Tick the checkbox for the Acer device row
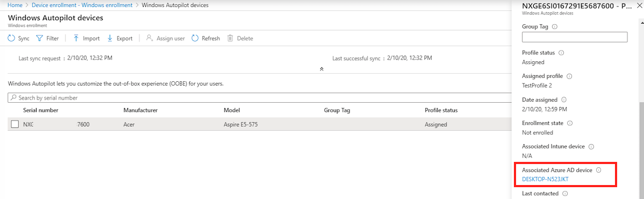Viewport: 644px width, 199px height. pos(15,125)
